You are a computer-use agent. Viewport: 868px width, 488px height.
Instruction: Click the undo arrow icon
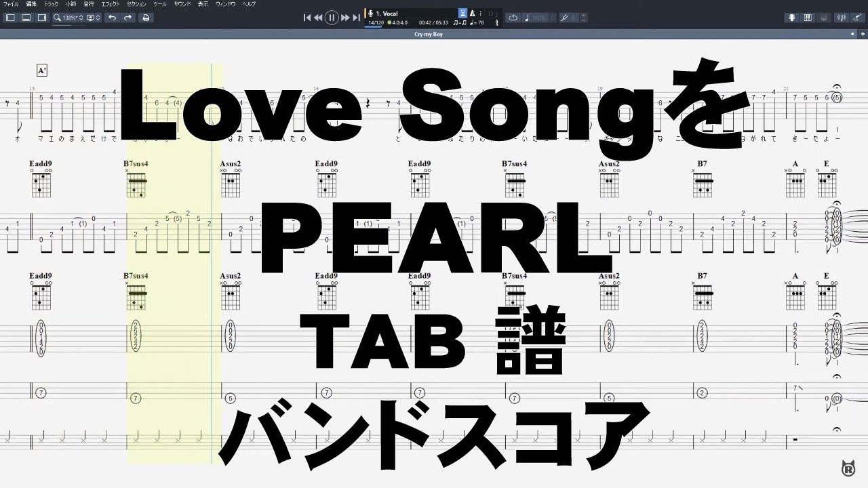(x=113, y=17)
